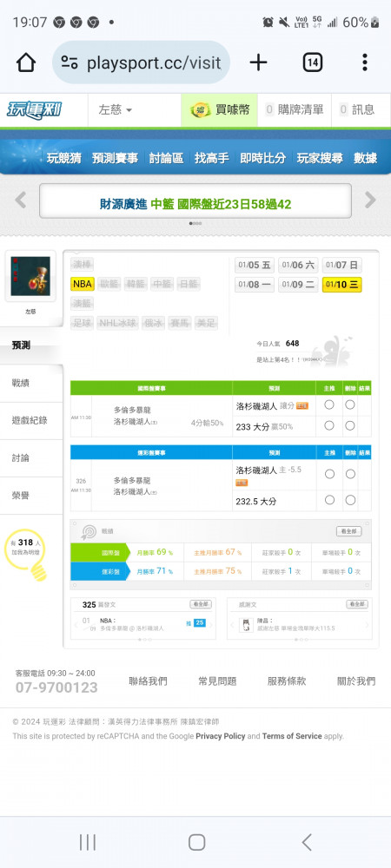Image resolution: width=391 pixels, height=868 pixels.
Task: Show next banner with right arrow
Action: click(x=370, y=200)
